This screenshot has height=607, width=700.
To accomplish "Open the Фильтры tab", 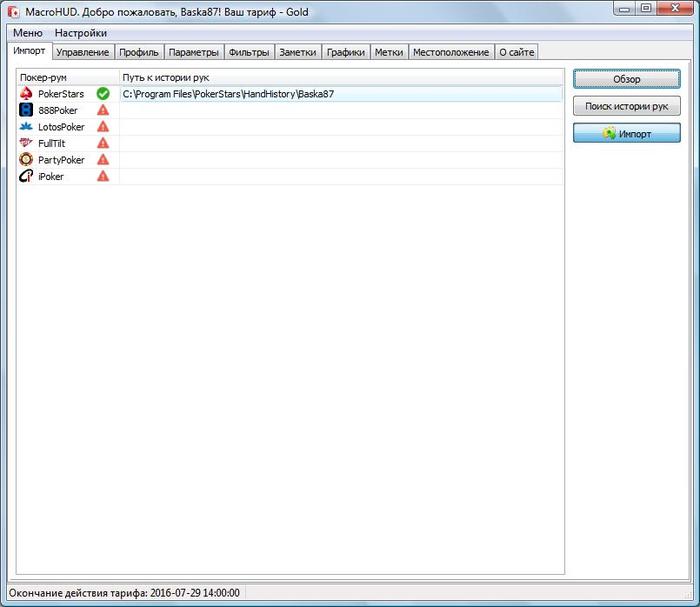I will [249, 52].
